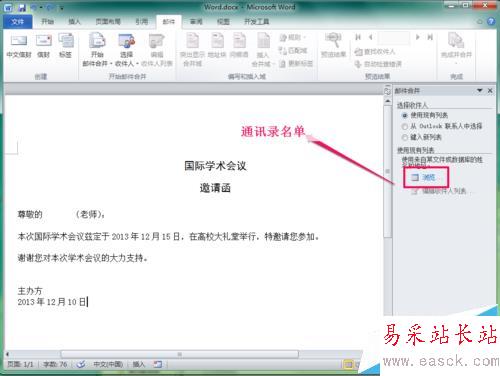The height and width of the screenshot is (376, 500).
Task: Click the Undo icon in quick access toolbar
Action: pyautogui.click(x=34, y=7)
